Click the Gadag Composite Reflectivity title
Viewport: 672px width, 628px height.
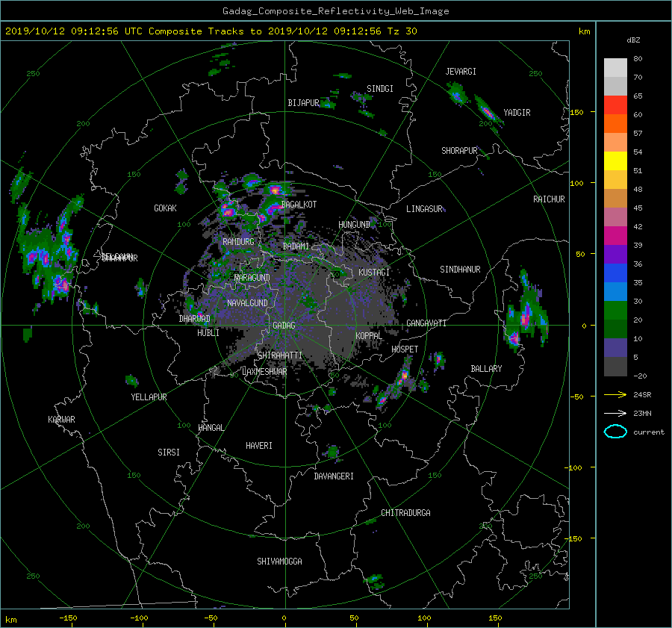point(335,11)
